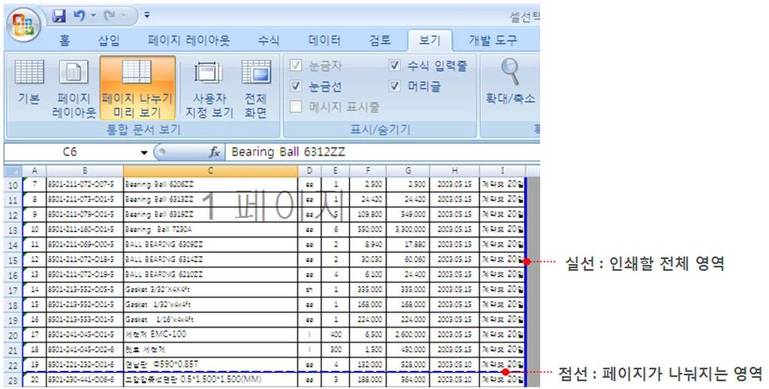769x389 pixels.
Task: Switch to the 데이터 ribbon tab
Action: 324,40
